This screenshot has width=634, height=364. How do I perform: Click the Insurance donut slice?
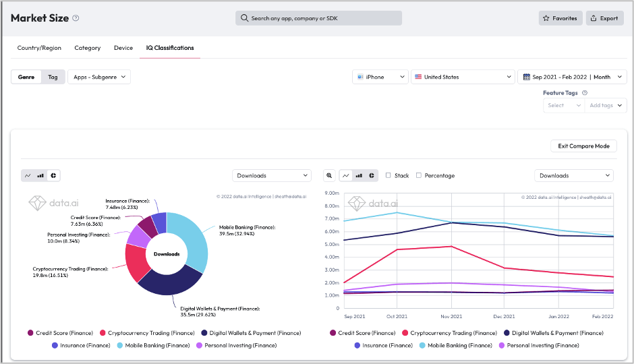coord(159,222)
